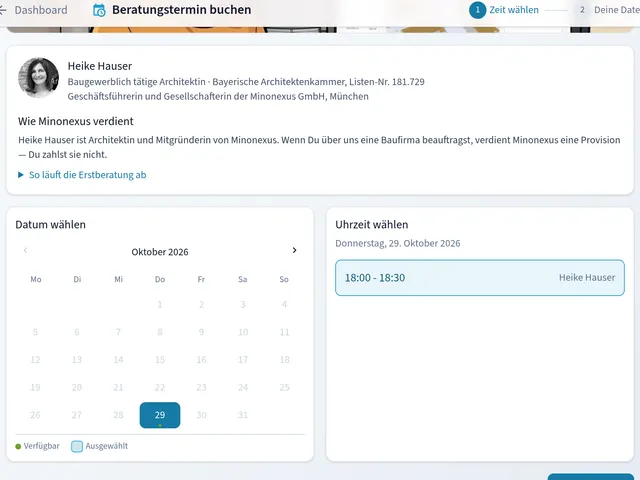Choose the 18:00 - 18:30 time slot
This screenshot has width=640, height=480.
480,278
